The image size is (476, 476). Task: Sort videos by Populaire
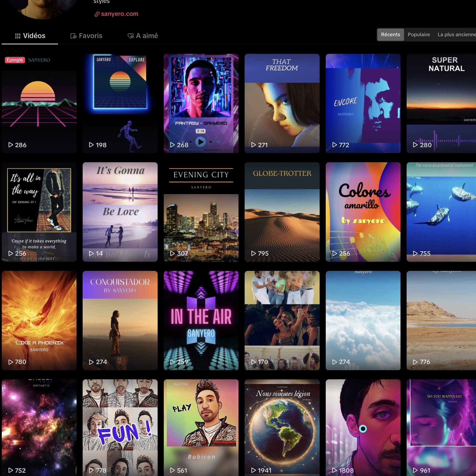tap(419, 34)
